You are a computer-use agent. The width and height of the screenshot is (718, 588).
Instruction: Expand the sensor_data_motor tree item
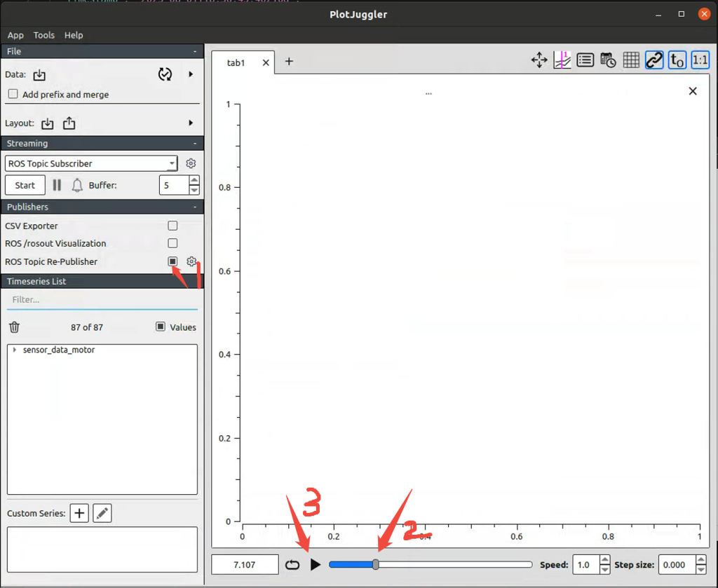(15, 350)
